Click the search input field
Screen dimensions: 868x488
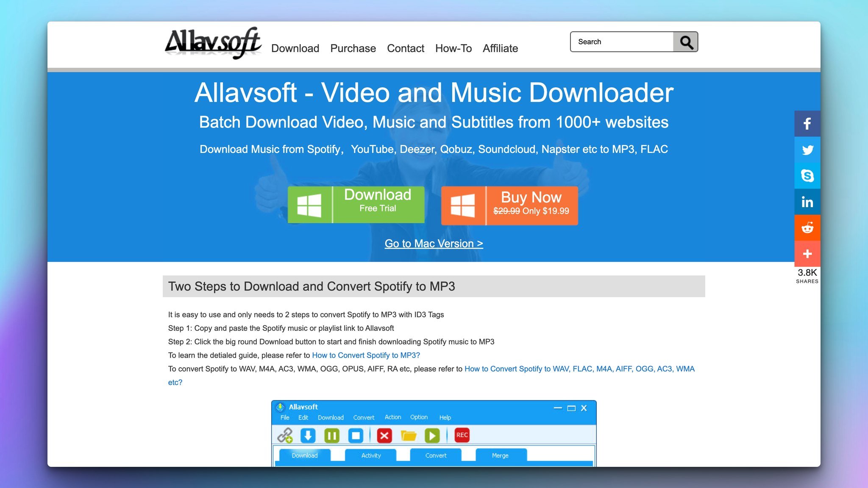622,42
